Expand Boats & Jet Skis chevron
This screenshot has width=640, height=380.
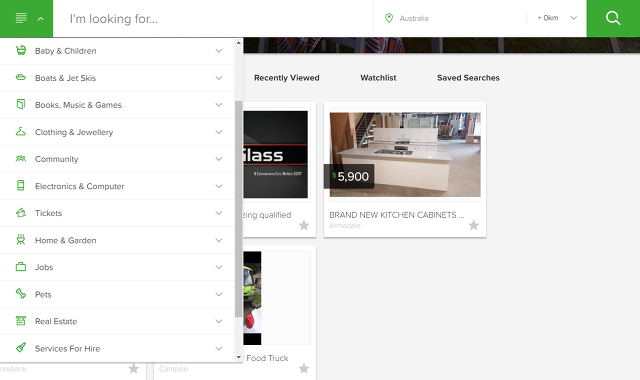point(219,78)
